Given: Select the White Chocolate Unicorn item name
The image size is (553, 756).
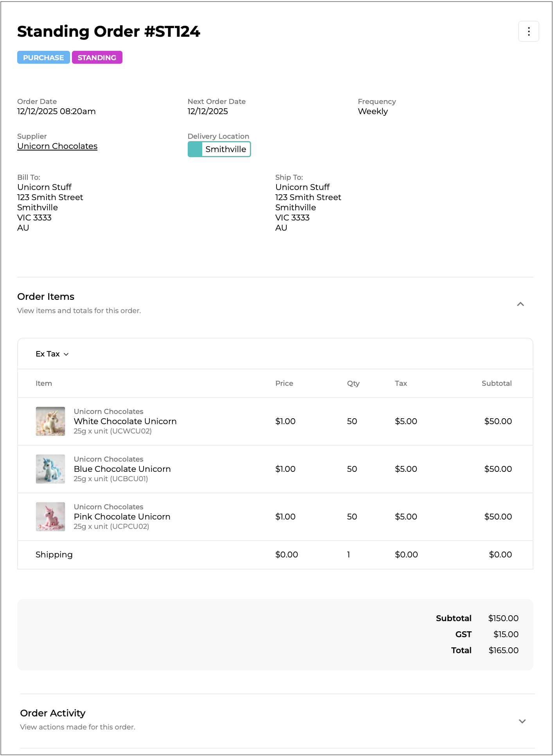Looking at the screenshot, I should 125,421.
